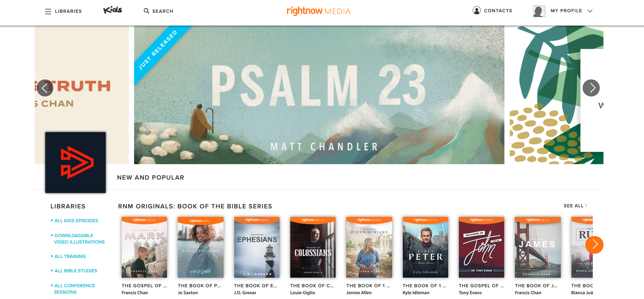Select All Kids Episodes library

(x=76, y=221)
